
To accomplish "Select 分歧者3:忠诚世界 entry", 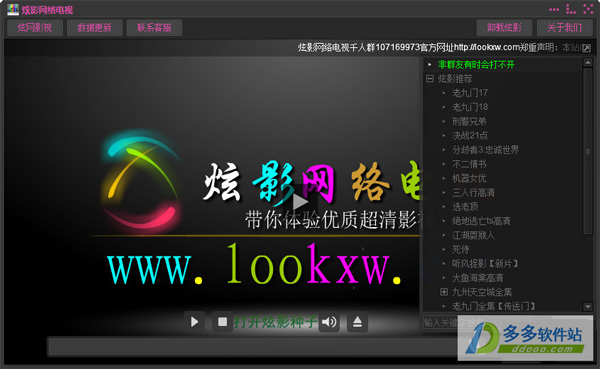I will coord(485,150).
